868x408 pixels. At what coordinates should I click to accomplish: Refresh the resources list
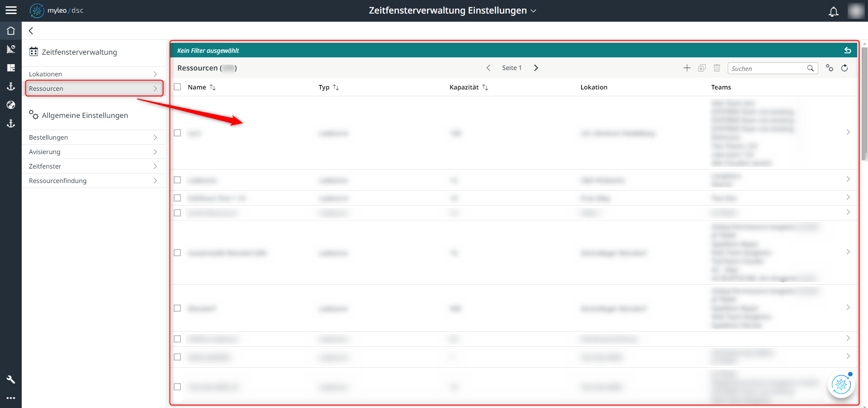point(845,68)
